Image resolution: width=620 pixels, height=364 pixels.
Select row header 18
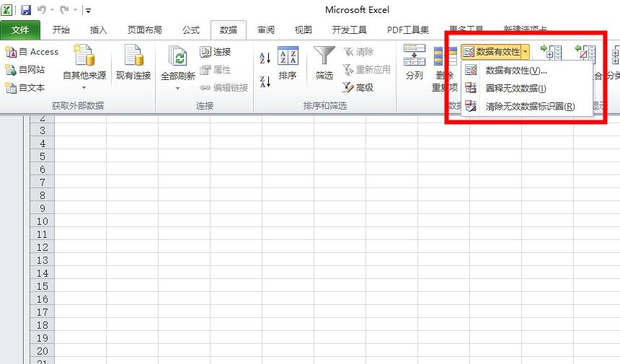coord(43,325)
